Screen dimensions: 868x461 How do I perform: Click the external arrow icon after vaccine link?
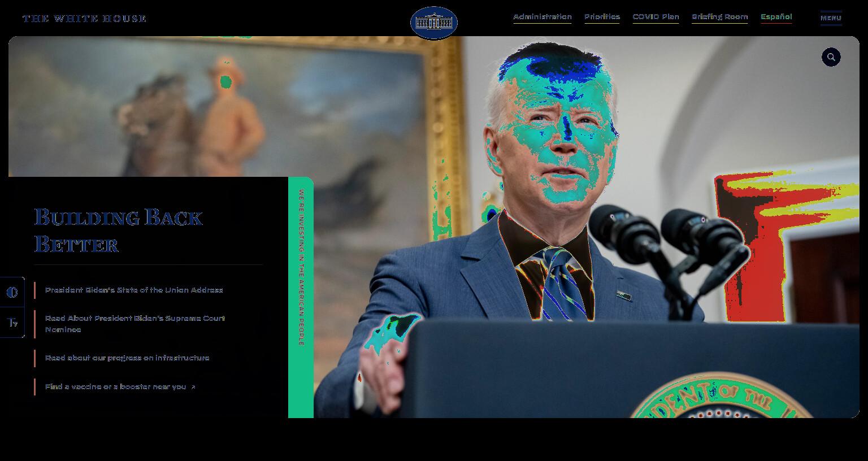[x=193, y=387]
